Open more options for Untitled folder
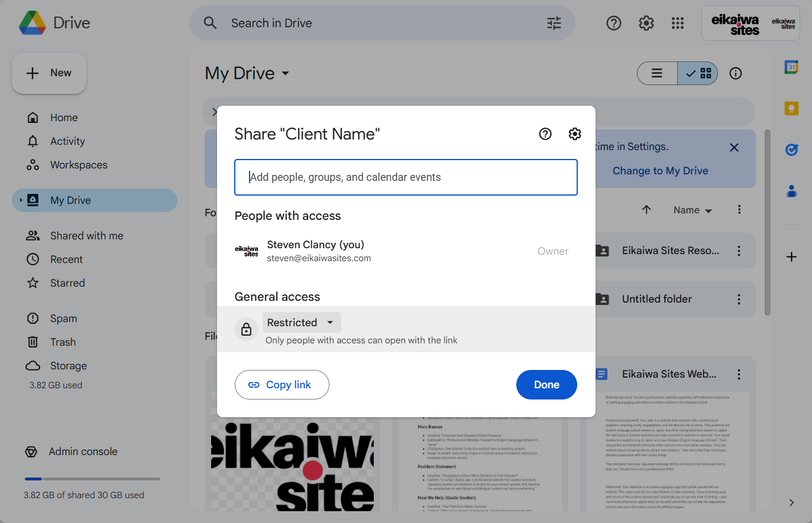812x523 pixels. coord(739,299)
